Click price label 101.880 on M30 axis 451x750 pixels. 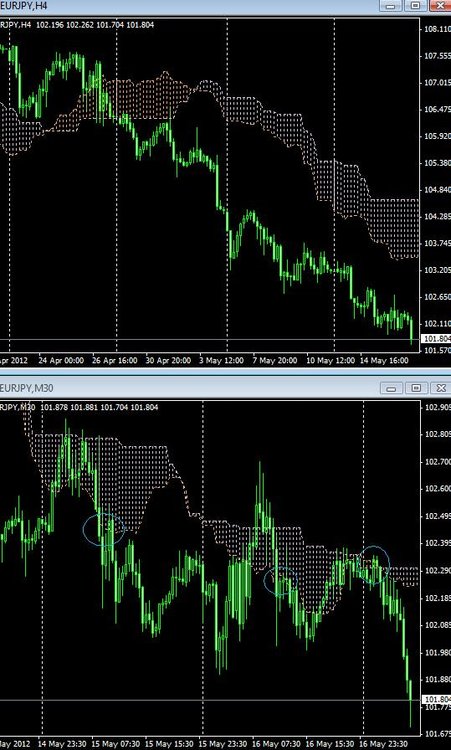tap(437, 680)
